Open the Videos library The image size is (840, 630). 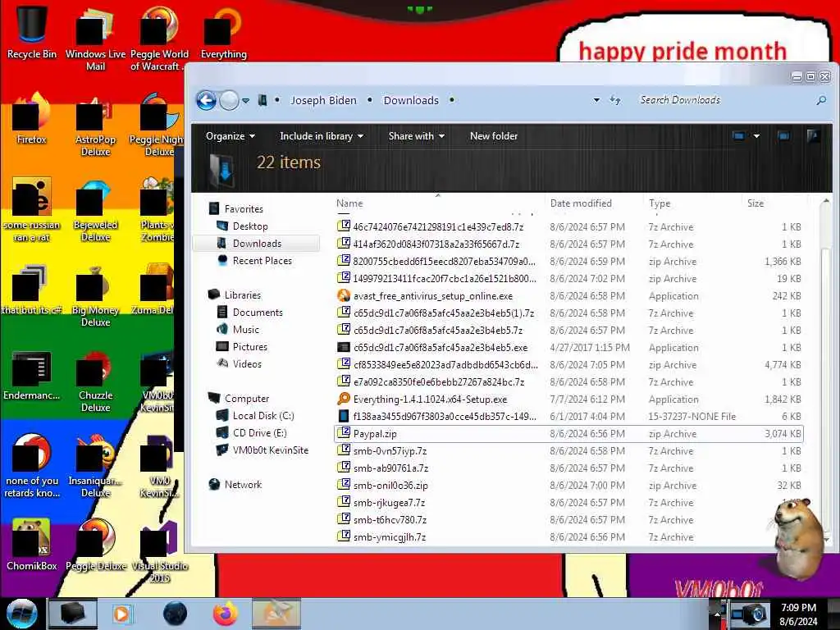tap(247, 363)
